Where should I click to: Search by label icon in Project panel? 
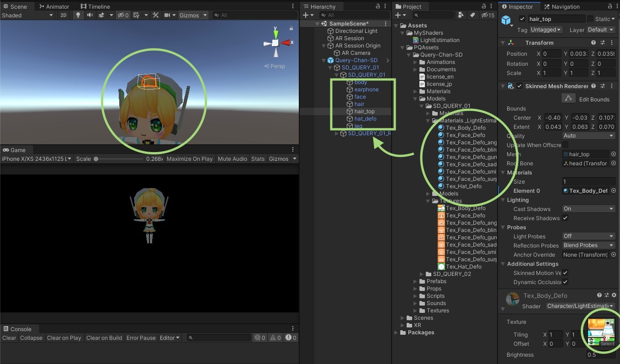click(472, 15)
